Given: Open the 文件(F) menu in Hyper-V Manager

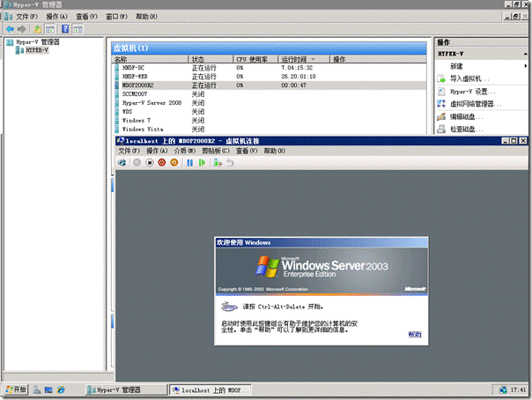Looking at the screenshot, I should pos(26,17).
